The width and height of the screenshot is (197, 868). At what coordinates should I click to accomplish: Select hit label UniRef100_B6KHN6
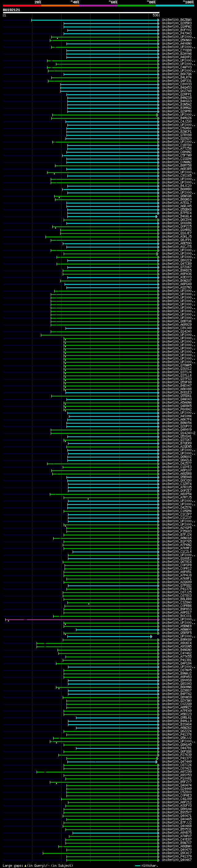(177, 687)
